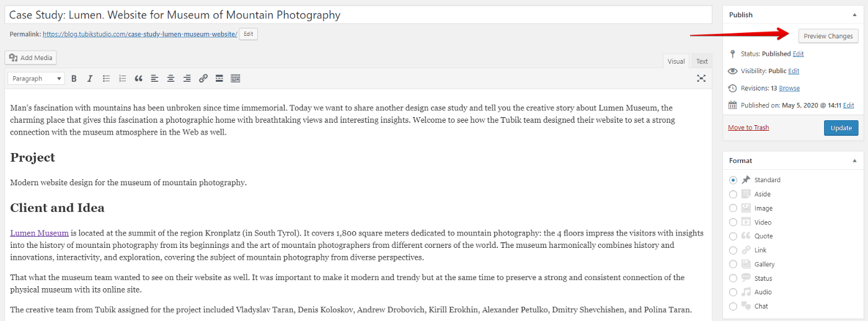Screen dimensions: 868x321
Task: Insert a numbered list
Action: click(x=122, y=79)
